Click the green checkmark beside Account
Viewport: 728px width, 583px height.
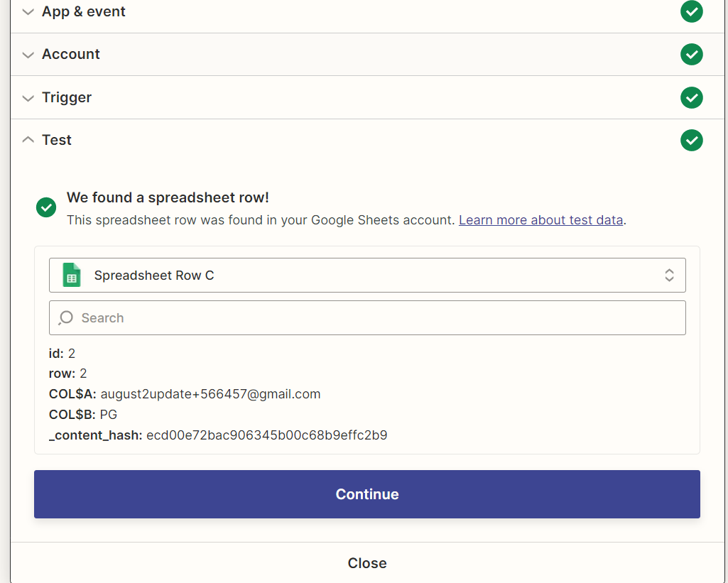pyautogui.click(x=691, y=55)
